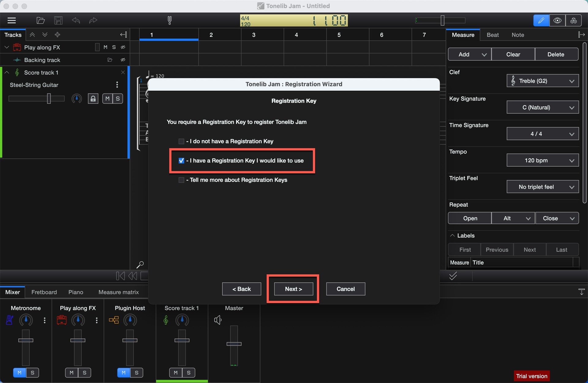
Task: Click Next in Registration Wizard
Action: point(293,289)
